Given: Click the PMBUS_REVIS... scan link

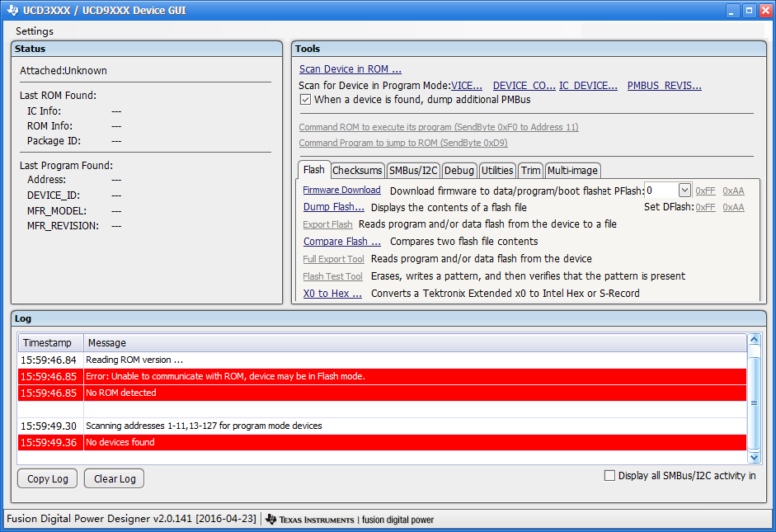Looking at the screenshot, I should [664, 86].
